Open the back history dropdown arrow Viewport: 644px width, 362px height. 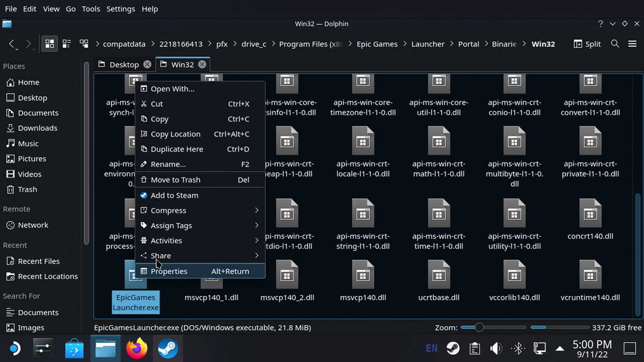tap(17, 49)
